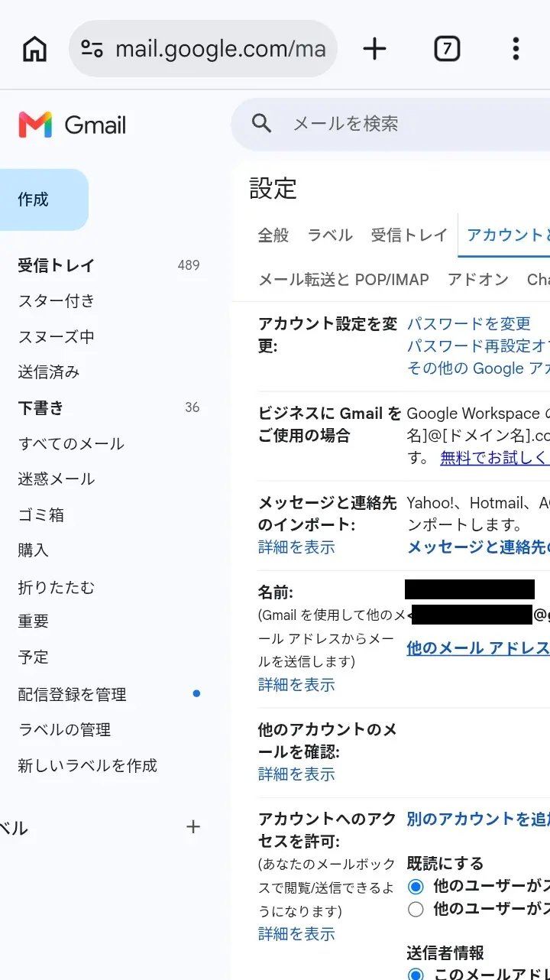
Task: Open 配信登録を管理 subscriptions
Action: click(73, 694)
